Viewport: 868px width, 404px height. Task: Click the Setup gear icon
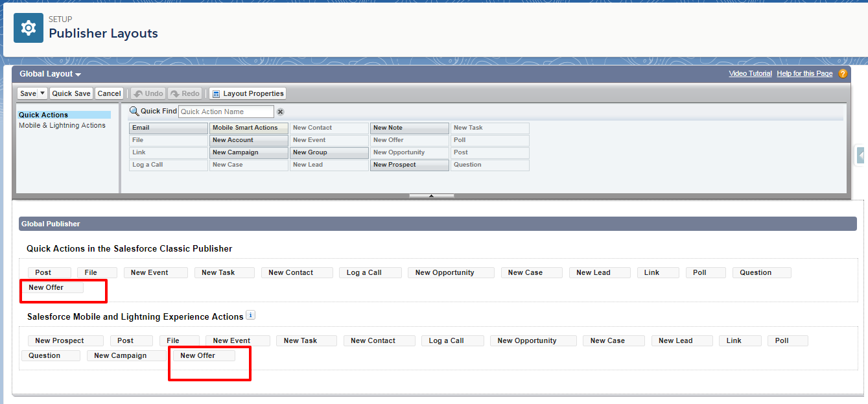click(x=29, y=28)
